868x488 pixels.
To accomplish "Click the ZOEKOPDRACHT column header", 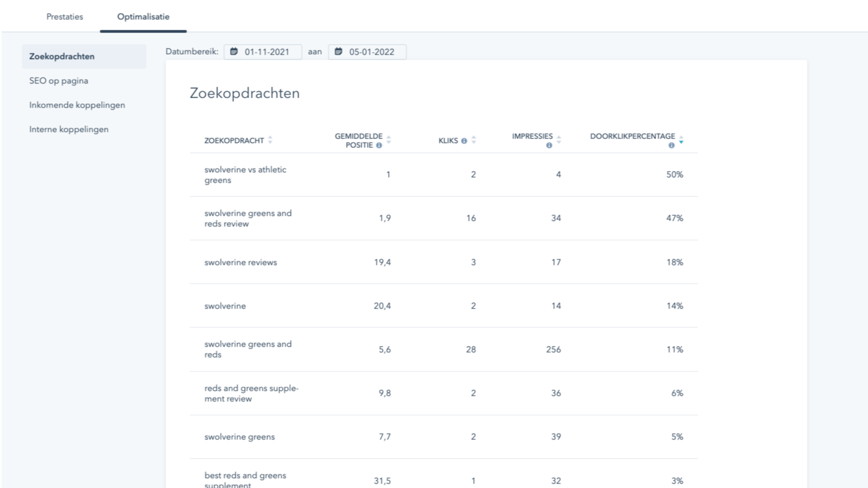I will [x=234, y=141].
